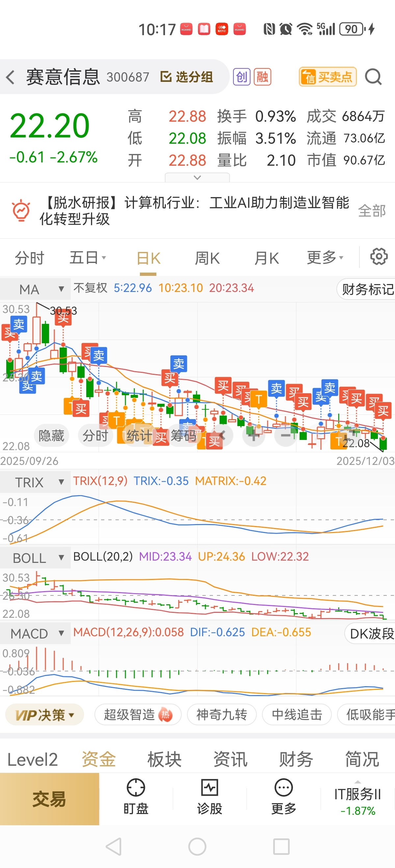The height and width of the screenshot is (868, 395).
Task: Open the Level2 tab
Action: tap(32, 759)
